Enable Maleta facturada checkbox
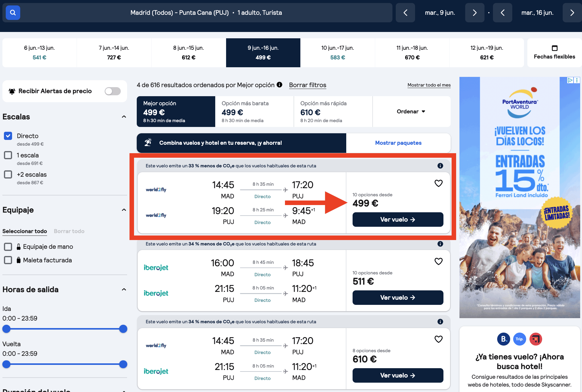 point(8,260)
